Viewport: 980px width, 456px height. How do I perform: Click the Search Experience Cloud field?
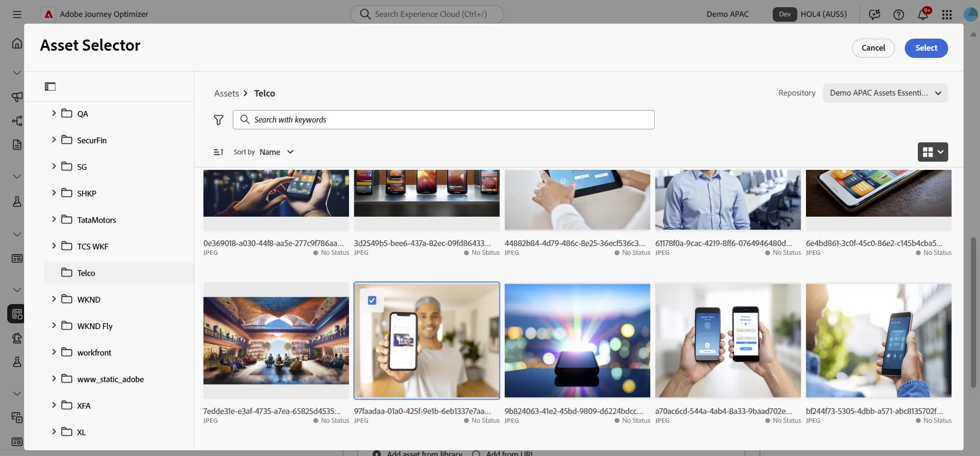point(427,14)
